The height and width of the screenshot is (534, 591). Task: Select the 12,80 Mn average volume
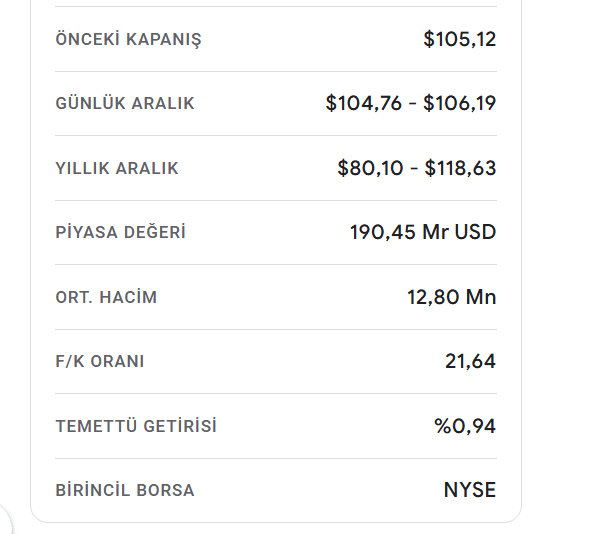(452, 297)
